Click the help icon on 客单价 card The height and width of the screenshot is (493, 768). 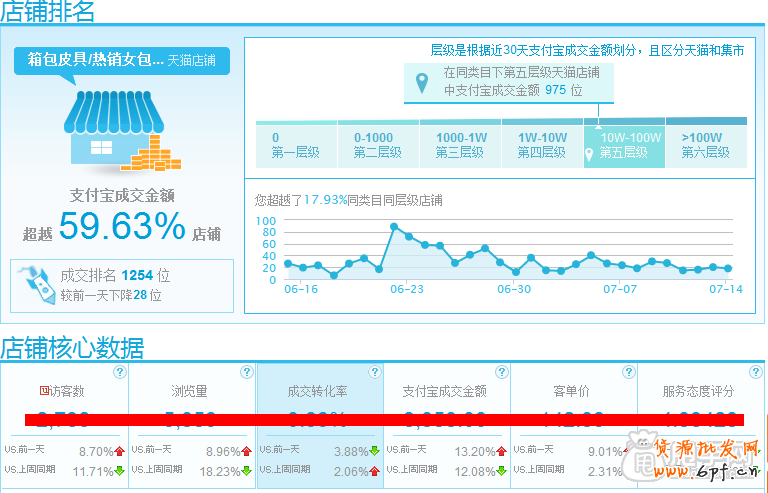[x=629, y=372]
